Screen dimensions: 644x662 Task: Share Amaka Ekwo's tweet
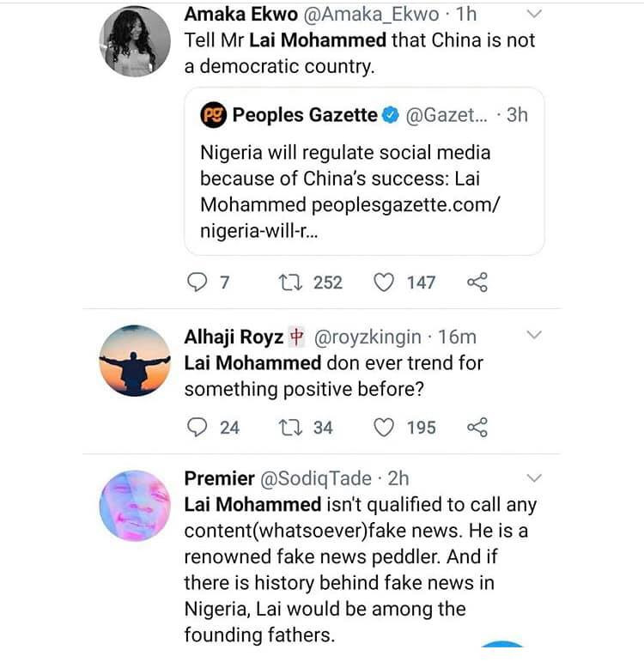(x=477, y=282)
